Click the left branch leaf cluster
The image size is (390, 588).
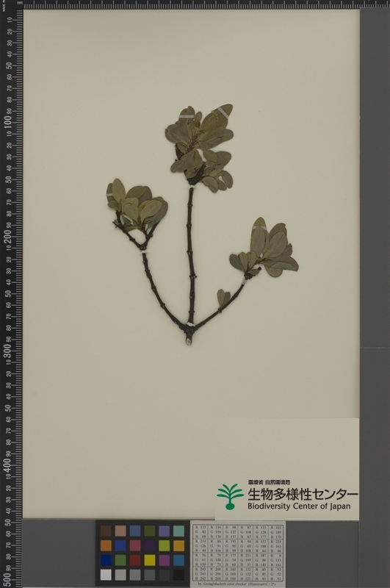(x=137, y=204)
